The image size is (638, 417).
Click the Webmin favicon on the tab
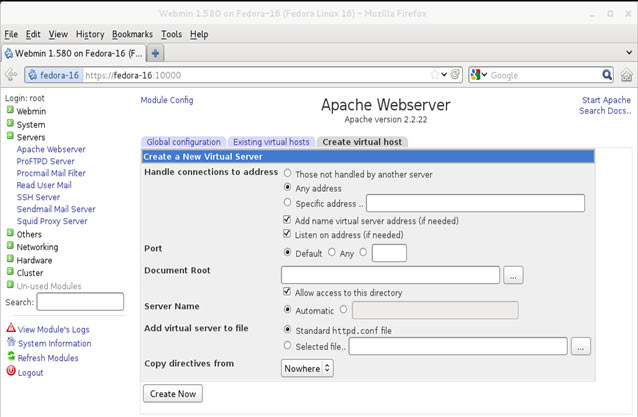click(x=9, y=53)
